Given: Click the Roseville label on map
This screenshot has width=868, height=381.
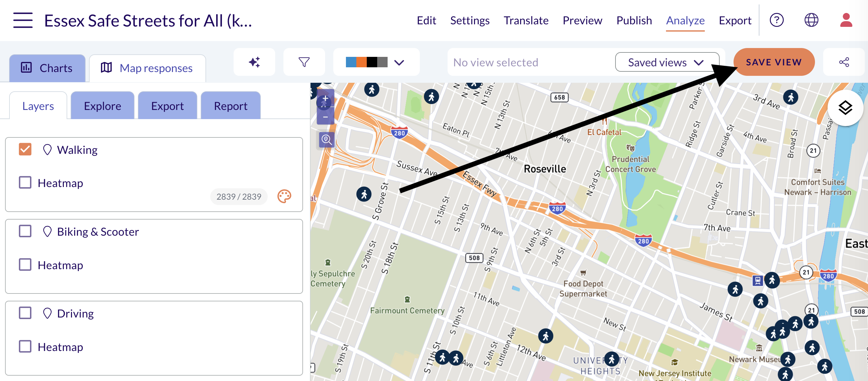Looking at the screenshot, I should [545, 169].
